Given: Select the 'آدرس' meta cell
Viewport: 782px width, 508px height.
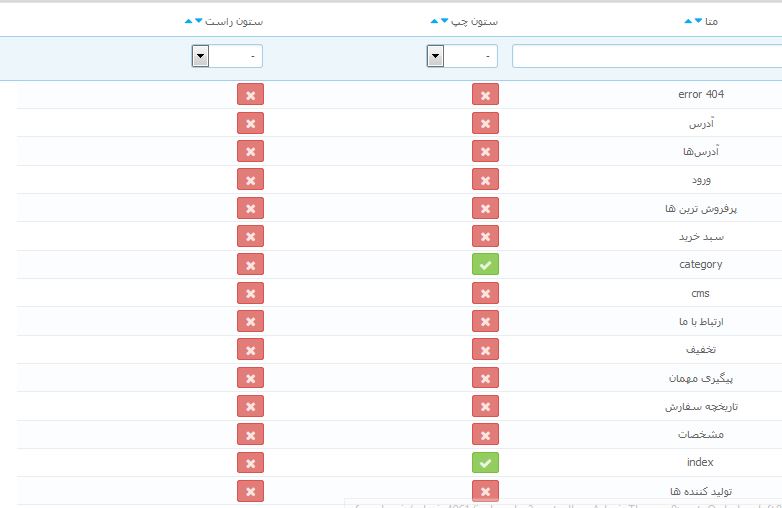Looking at the screenshot, I should (701, 123).
